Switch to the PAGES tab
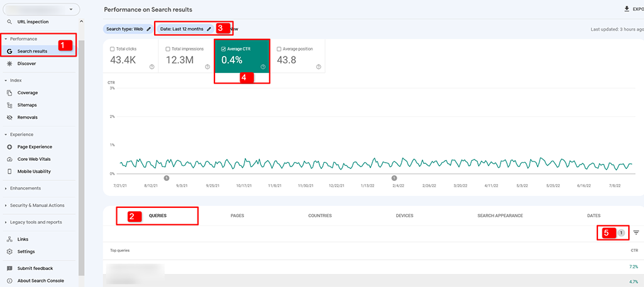Image resolution: width=644 pixels, height=287 pixels. tap(237, 215)
